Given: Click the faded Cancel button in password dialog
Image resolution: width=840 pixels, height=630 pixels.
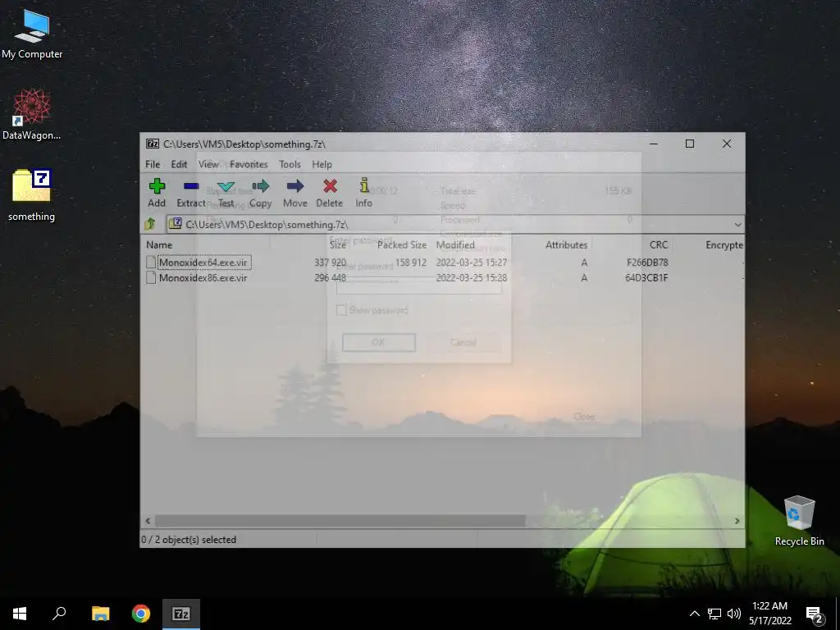Looking at the screenshot, I should (463, 342).
